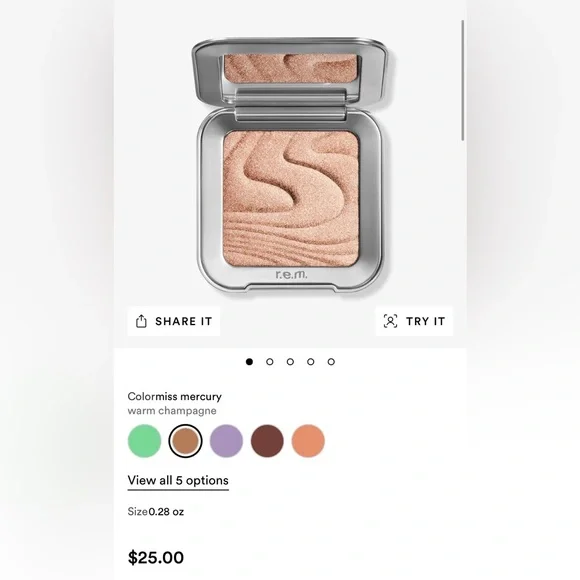Image resolution: width=580 pixels, height=580 pixels.
Task: Tap the TRY IT button label
Action: pos(425,321)
